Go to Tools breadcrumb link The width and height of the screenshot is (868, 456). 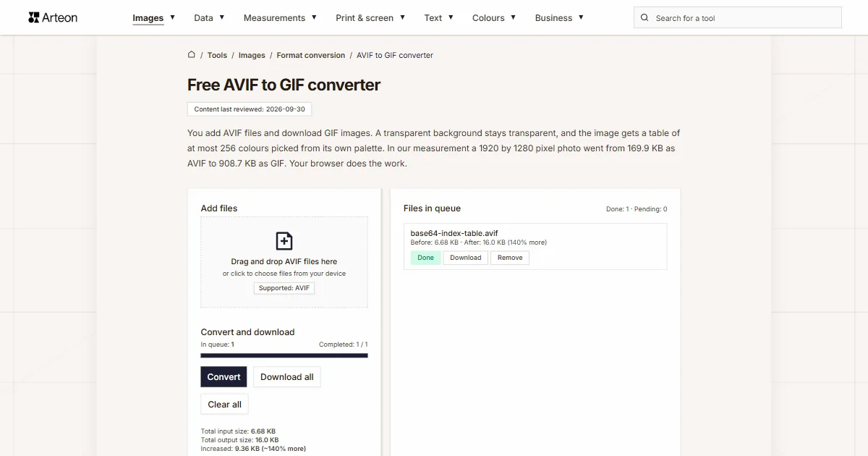point(217,55)
